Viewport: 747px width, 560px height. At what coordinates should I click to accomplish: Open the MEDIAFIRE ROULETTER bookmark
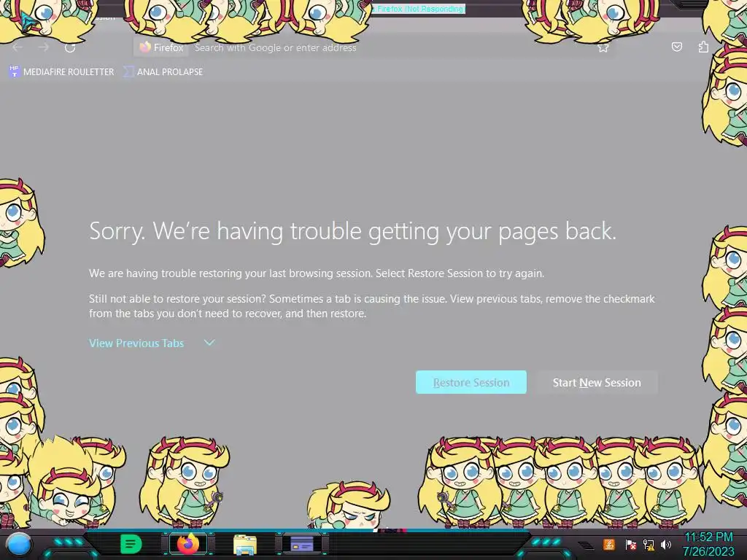tap(61, 72)
